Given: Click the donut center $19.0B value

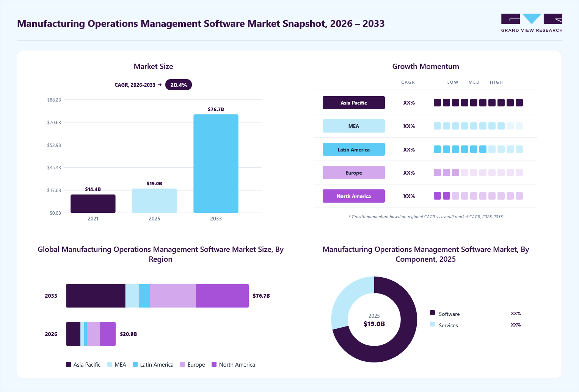Looking at the screenshot, I should (x=374, y=324).
